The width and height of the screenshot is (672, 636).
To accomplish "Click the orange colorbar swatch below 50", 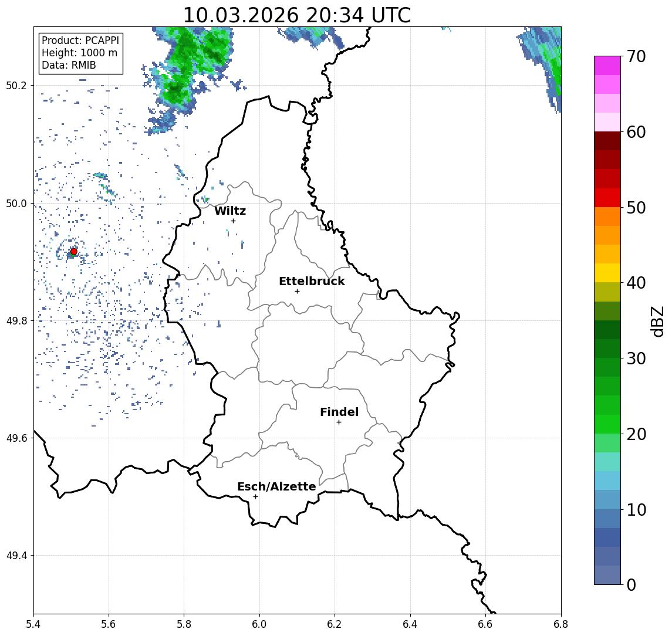I will click(607, 216).
